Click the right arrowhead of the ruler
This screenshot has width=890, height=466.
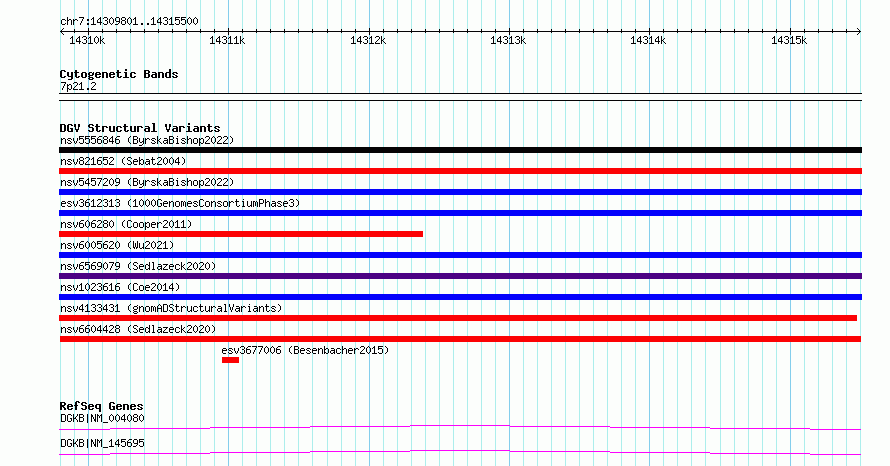pos(859,32)
